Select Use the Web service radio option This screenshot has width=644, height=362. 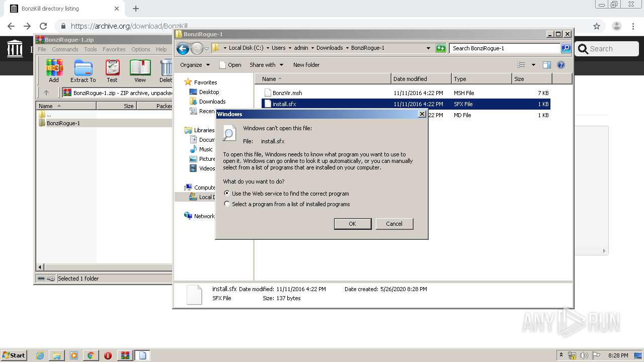(x=227, y=193)
